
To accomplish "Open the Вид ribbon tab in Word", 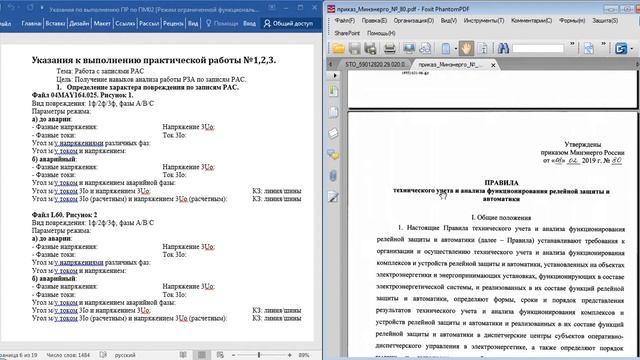I will (x=193, y=24).
